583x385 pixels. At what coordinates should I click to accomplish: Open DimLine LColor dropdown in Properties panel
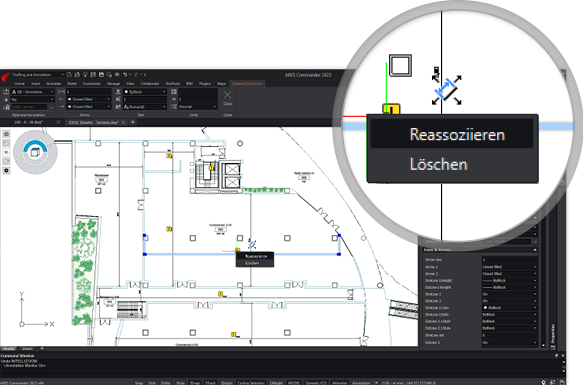pyautogui.click(x=509, y=308)
